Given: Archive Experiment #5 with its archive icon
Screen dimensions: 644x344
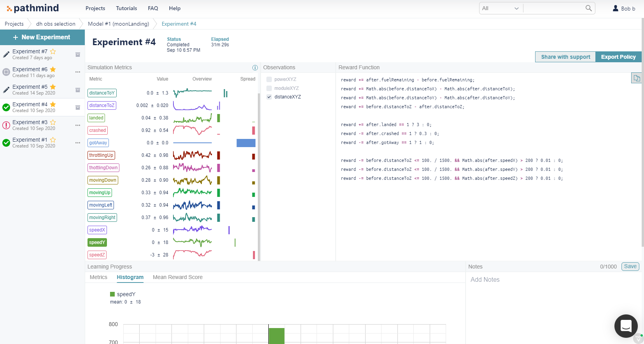Looking at the screenshot, I should click(x=78, y=90).
